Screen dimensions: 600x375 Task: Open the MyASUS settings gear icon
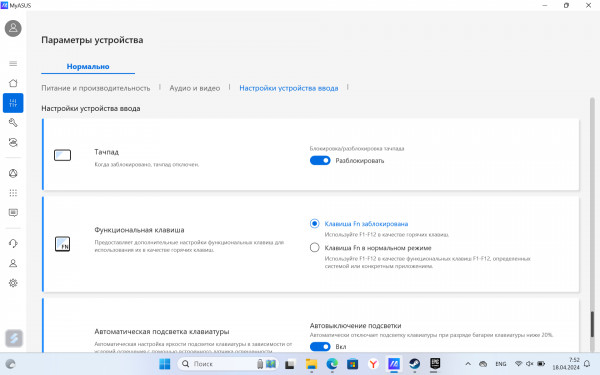click(13, 283)
